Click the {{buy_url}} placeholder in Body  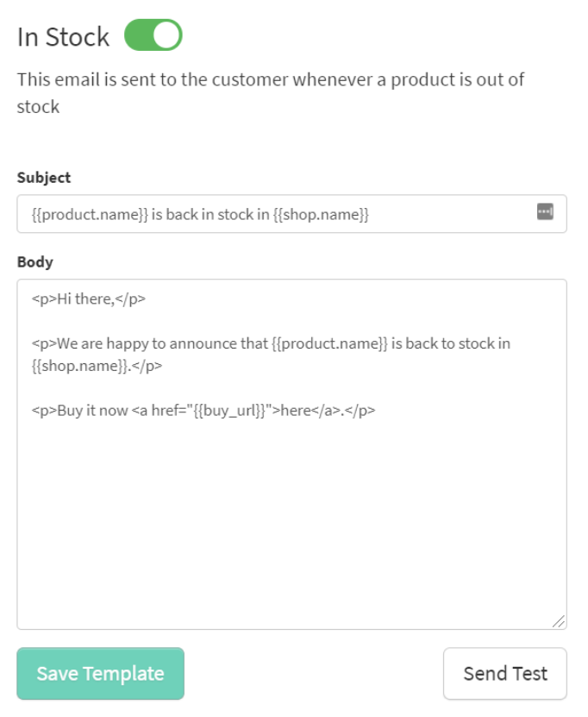click(x=229, y=411)
